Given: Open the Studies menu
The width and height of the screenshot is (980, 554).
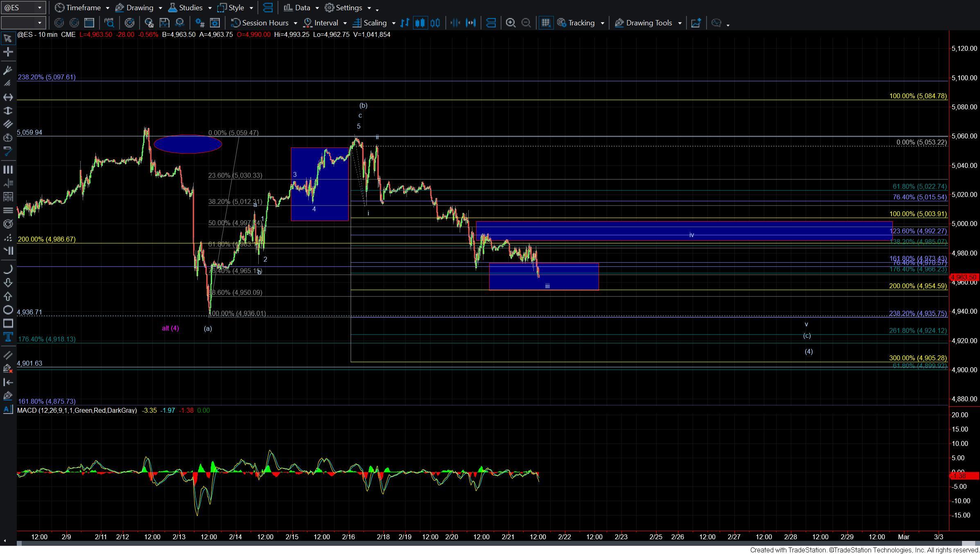Looking at the screenshot, I should [x=185, y=8].
